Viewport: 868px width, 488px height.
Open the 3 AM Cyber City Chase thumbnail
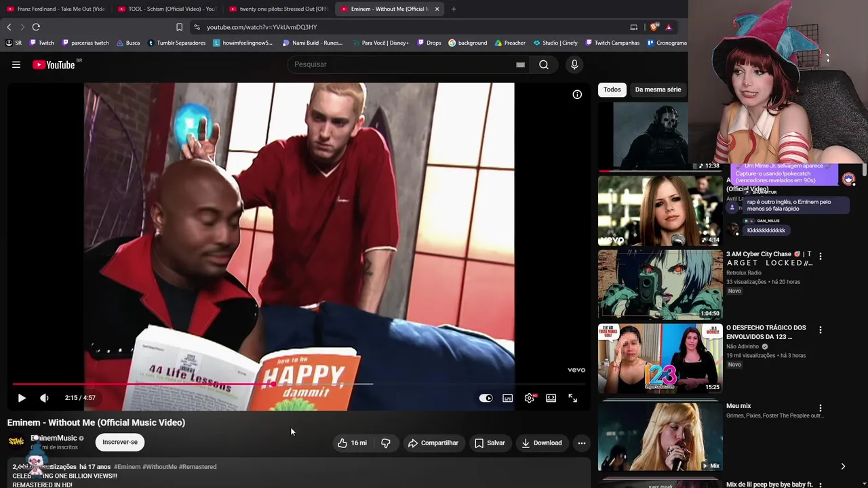[660, 285]
